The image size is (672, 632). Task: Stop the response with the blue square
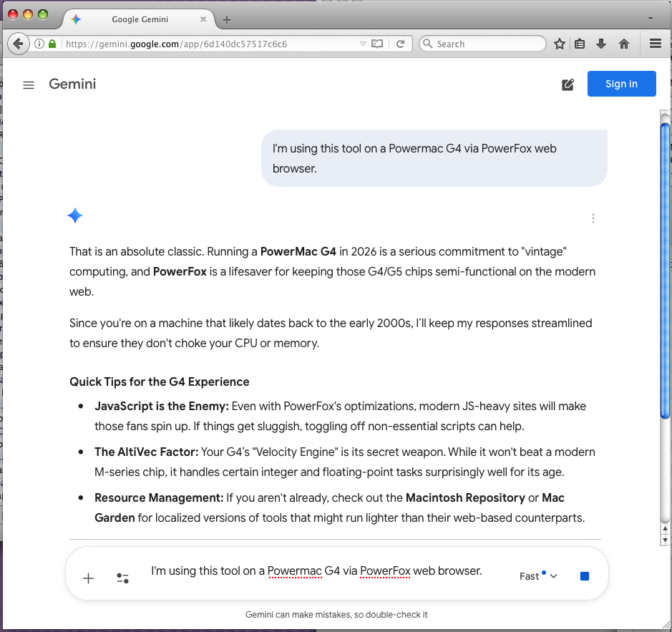(x=585, y=576)
